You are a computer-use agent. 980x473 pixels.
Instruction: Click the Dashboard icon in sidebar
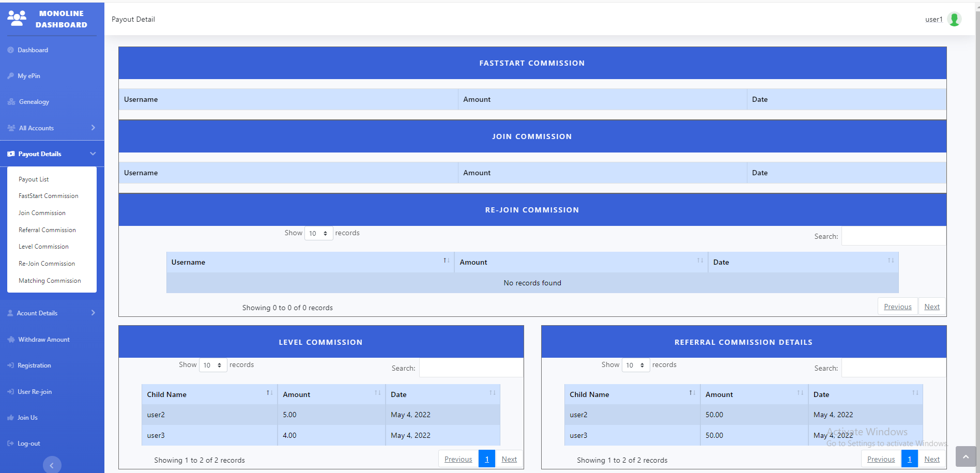(10, 50)
